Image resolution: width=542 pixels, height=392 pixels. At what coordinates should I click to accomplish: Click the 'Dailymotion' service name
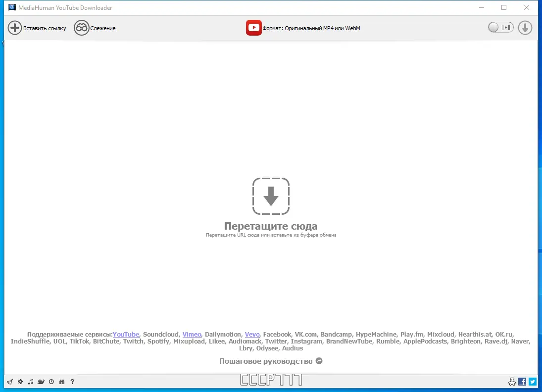pyautogui.click(x=223, y=334)
